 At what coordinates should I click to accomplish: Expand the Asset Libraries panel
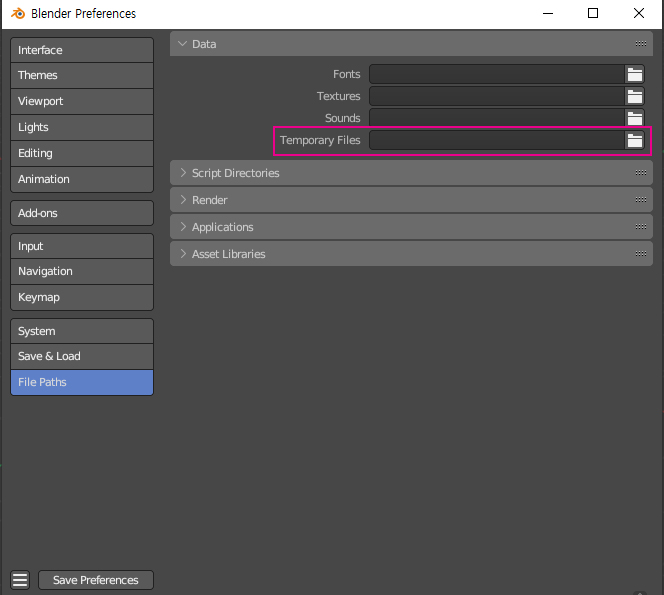point(183,254)
